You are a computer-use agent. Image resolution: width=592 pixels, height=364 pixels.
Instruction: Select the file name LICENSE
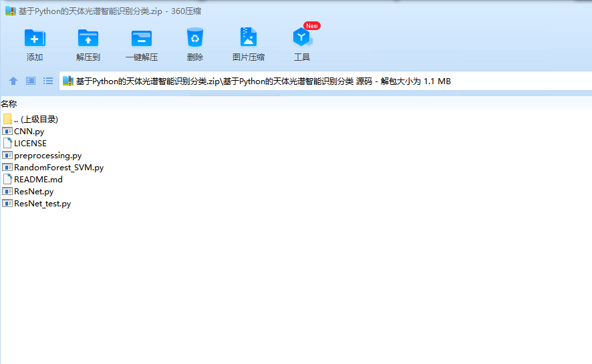pyautogui.click(x=30, y=144)
